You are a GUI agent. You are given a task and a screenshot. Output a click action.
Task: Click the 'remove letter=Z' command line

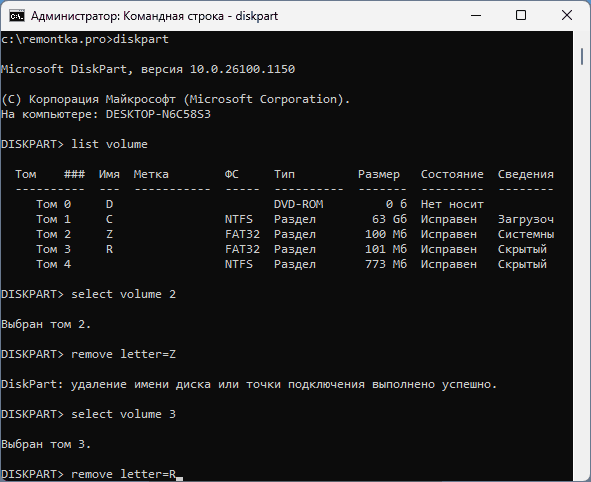[x=89, y=354]
